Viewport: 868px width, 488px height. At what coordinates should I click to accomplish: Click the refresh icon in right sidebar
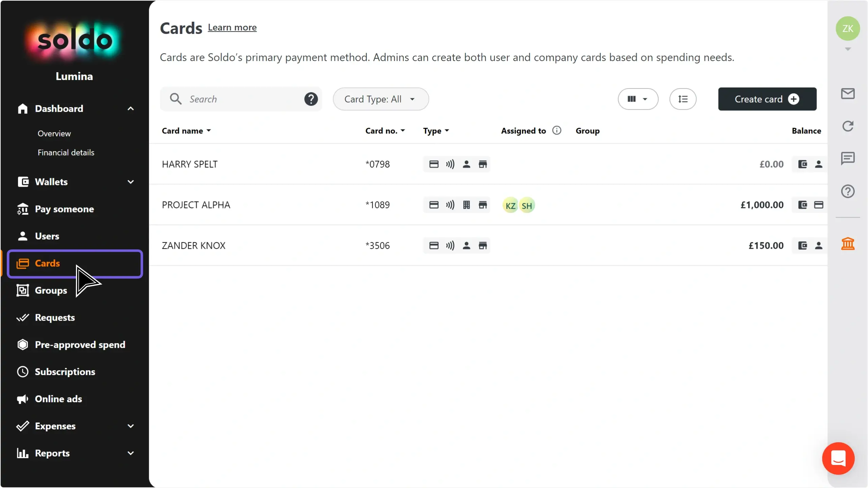click(848, 126)
